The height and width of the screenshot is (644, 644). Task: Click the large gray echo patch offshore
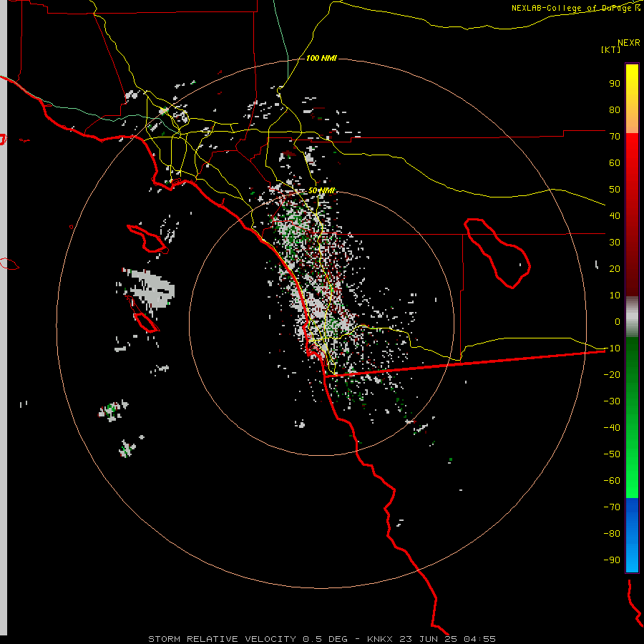point(151,288)
